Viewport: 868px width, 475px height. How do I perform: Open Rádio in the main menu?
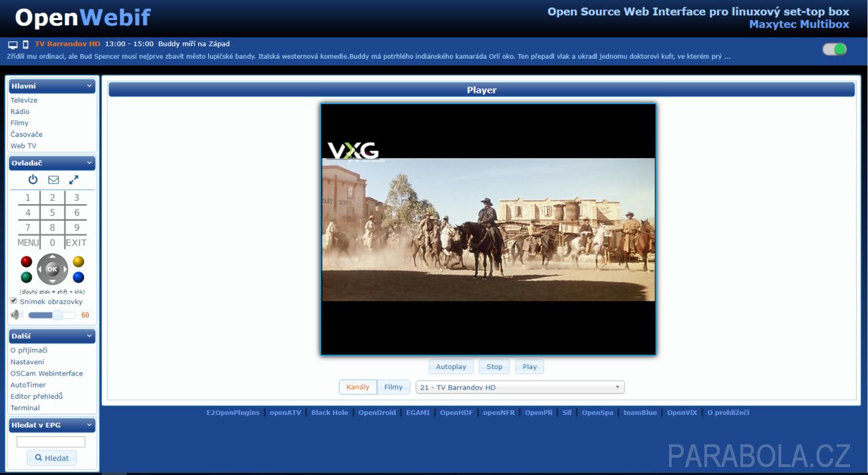[20, 111]
